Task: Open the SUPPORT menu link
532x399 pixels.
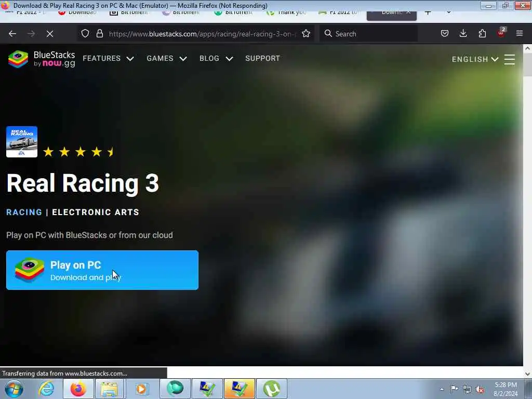Action: coord(262,58)
